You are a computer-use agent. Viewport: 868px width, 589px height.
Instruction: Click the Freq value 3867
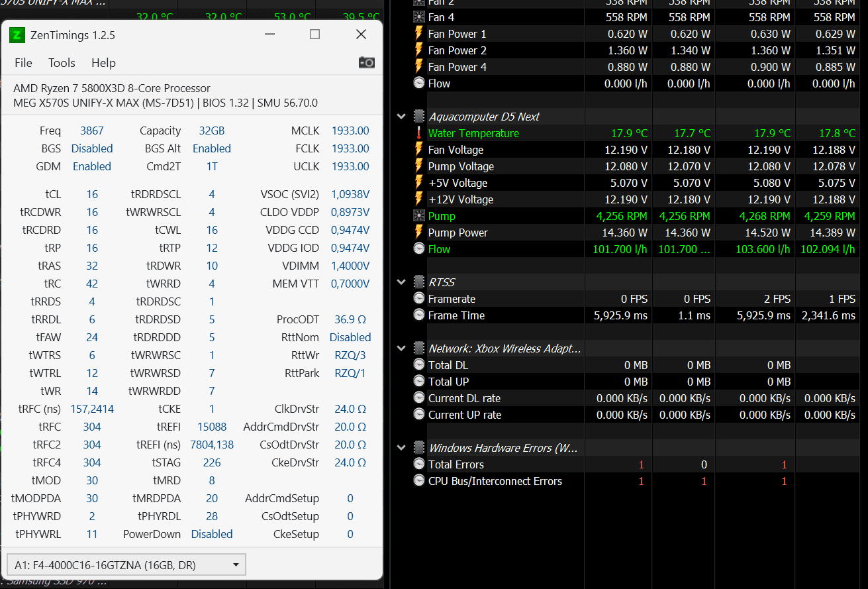(92, 131)
